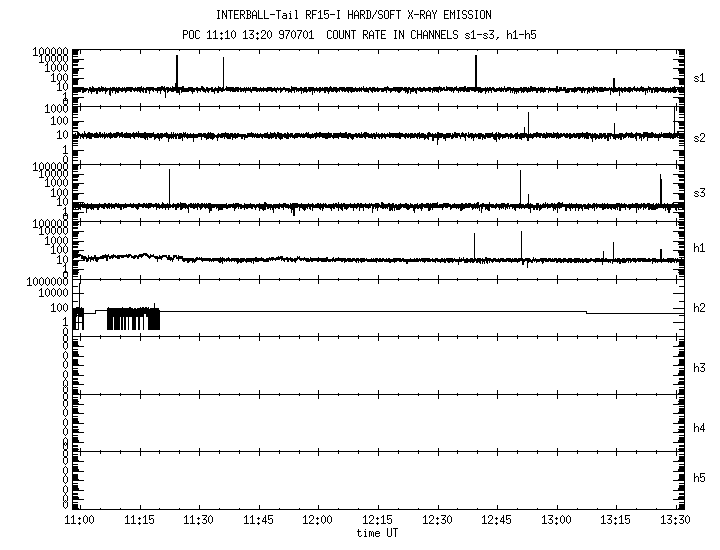Viewport: 720px width, 550px height.
Task: Select the 13:30 time axis tick label
Action: coord(676,521)
